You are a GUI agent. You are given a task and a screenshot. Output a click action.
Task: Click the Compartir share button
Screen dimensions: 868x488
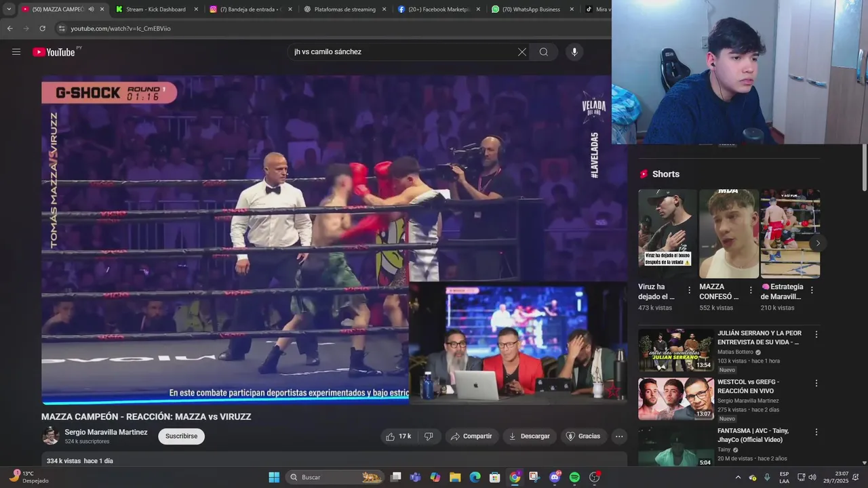471,436
